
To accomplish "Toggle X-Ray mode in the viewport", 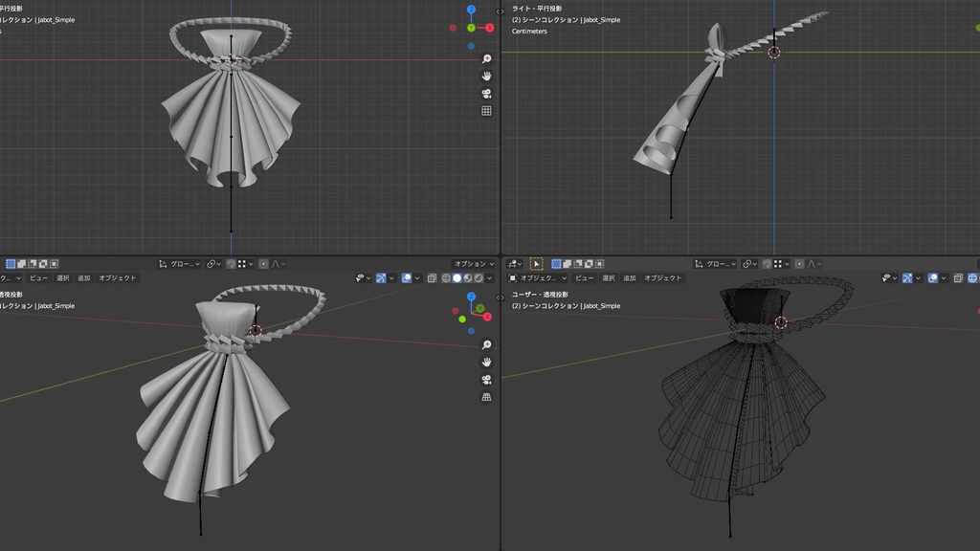I will click(x=431, y=277).
